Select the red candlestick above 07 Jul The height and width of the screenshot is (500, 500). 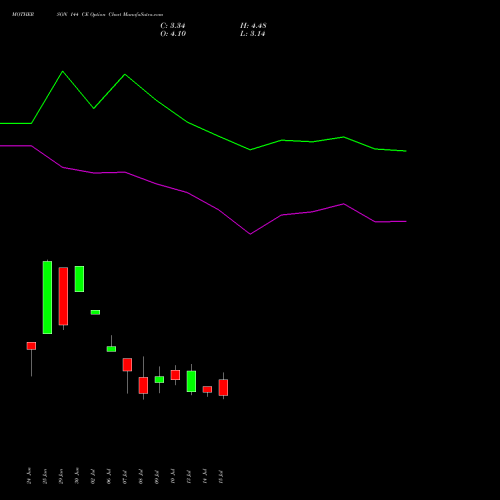(x=127, y=365)
